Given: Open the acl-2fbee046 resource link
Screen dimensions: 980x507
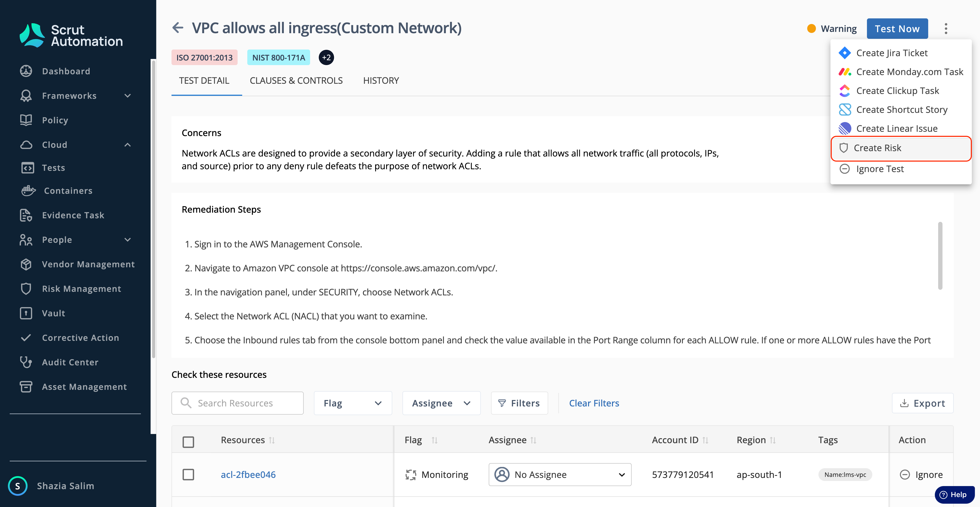Looking at the screenshot, I should pyautogui.click(x=248, y=475).
